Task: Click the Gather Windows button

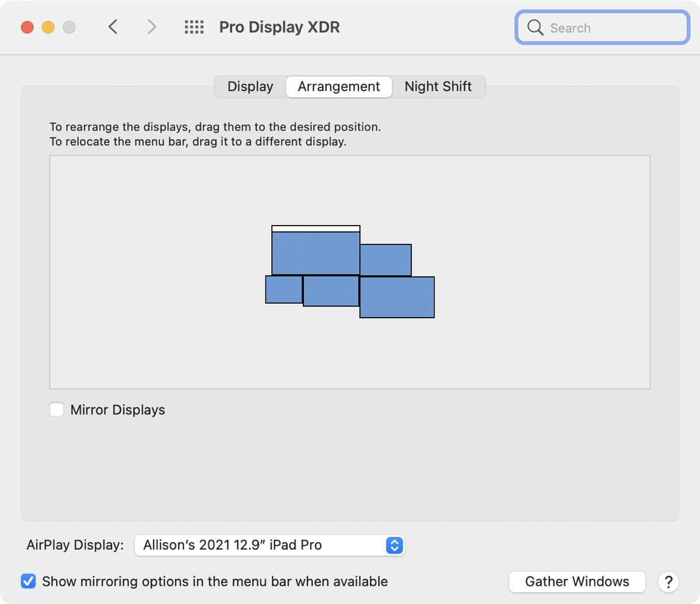Action: point(577,581)
